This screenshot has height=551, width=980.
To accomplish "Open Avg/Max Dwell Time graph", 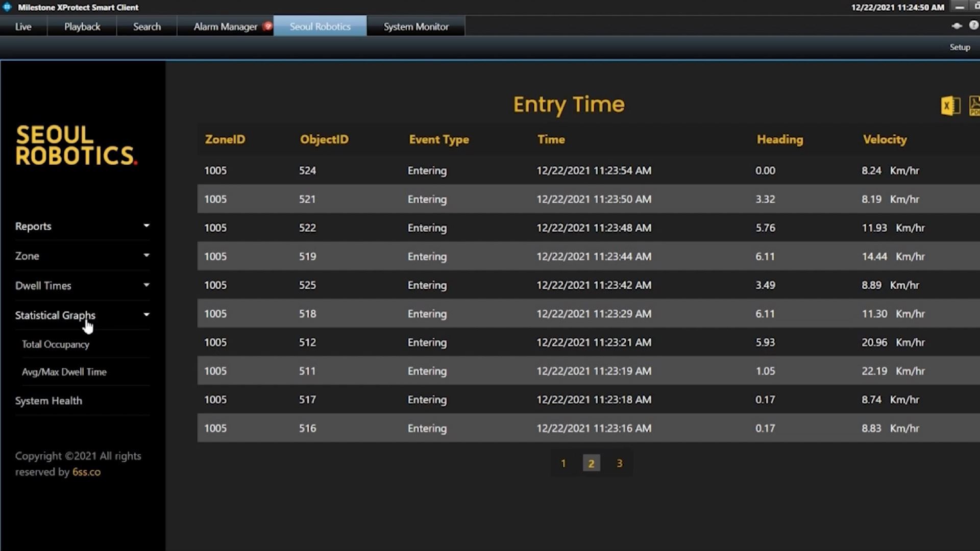I will [x=64, y=372].
